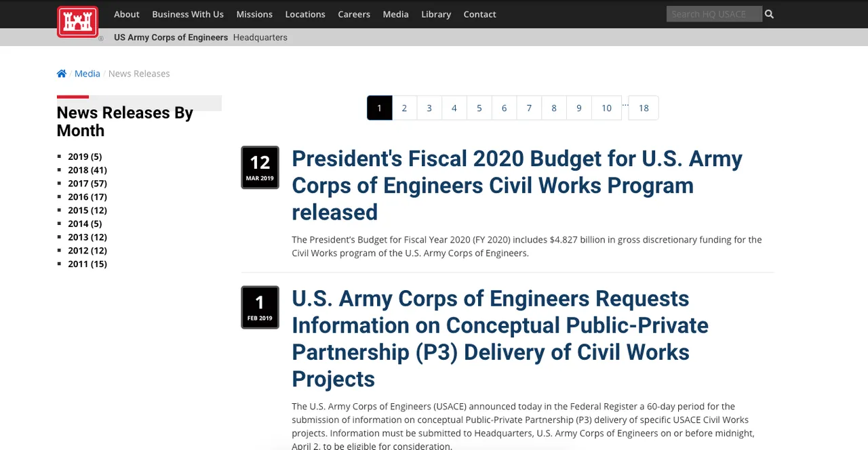Go to pagination page 3
868x450 pixels.
pos(429,108)
